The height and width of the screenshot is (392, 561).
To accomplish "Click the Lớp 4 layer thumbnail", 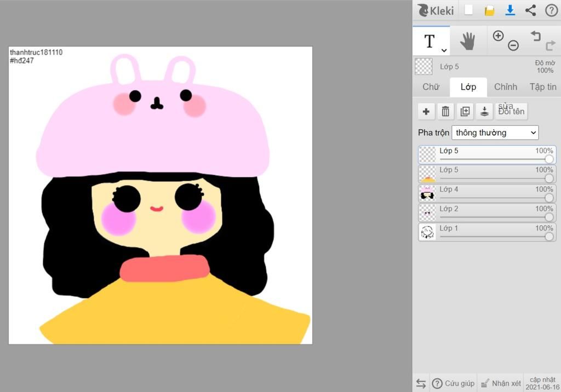I will (x=427, y=193).
